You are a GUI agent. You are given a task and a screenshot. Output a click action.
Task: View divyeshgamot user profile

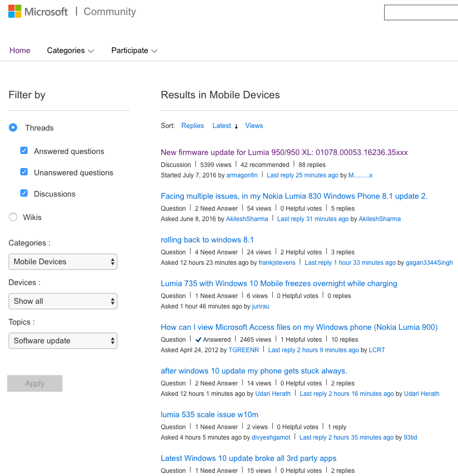271,438
